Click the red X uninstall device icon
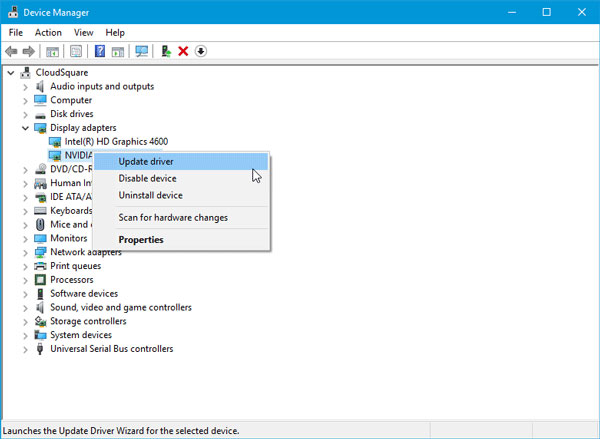The height and width of the screenshot is (439, 600). 183,51
